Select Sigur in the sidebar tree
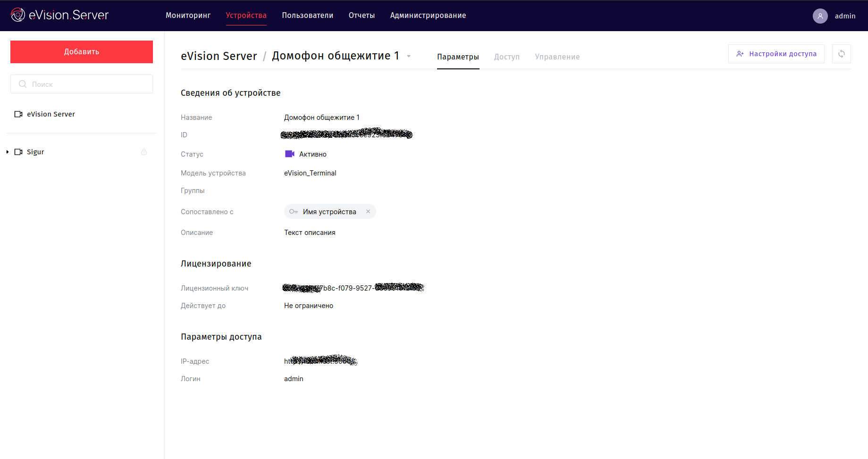 pyautogui.click(x=35, y=152)
